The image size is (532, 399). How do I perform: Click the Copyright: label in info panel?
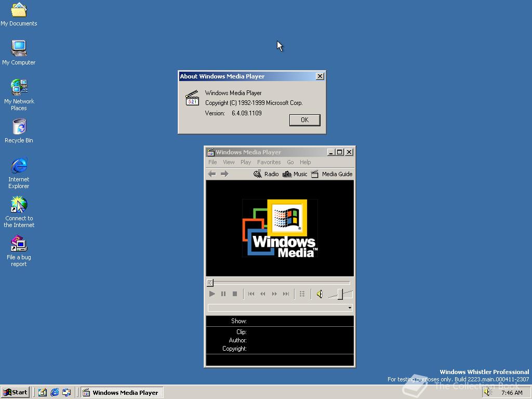(234, 349)
